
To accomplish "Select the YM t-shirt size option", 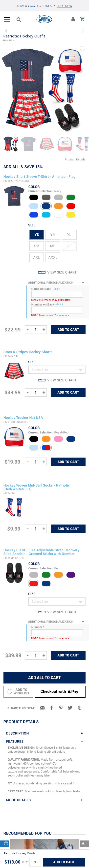I will coord(53,235).
